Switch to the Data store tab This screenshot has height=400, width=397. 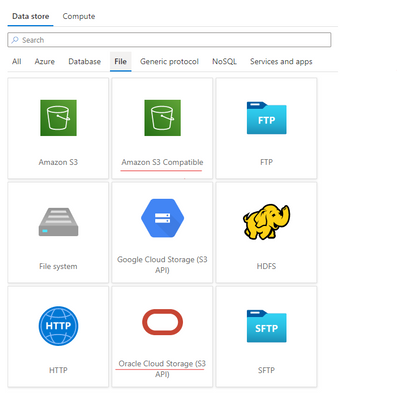coord(31,16)
